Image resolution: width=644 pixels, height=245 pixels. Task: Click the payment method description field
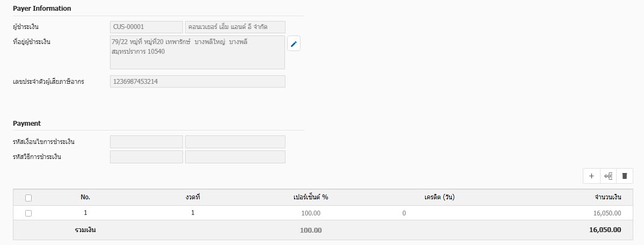[x=235, y=157]
